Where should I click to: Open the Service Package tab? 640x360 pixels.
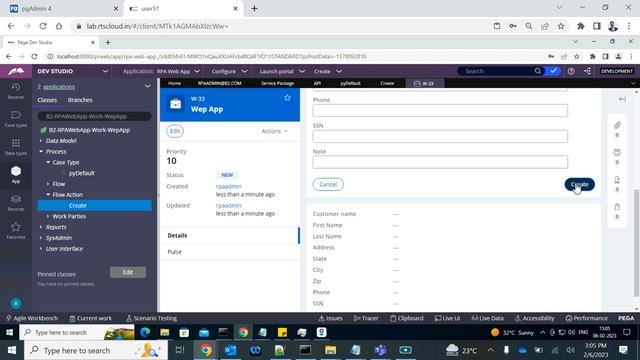278,83
